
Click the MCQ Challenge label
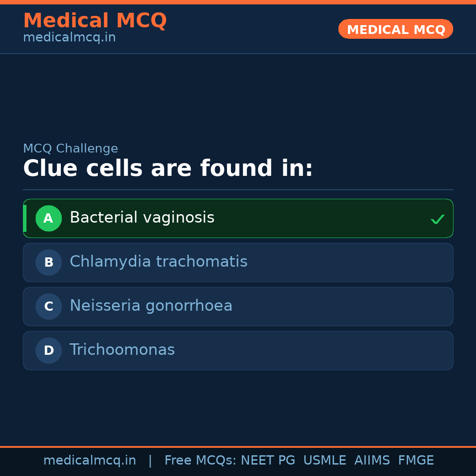(x=71, y=149)
